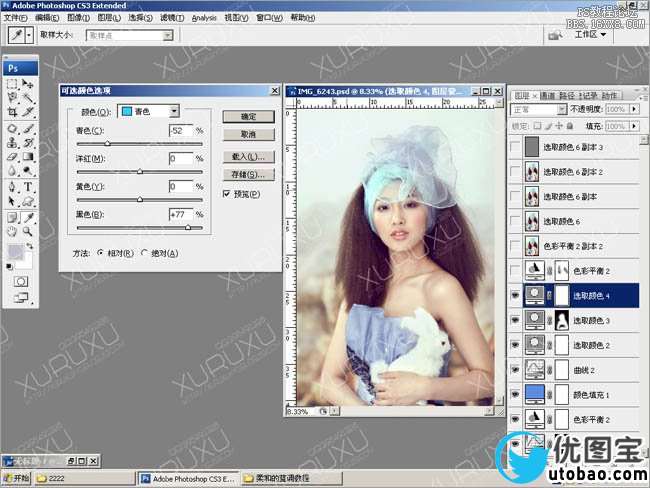Image resolution: width=650 pixels, height=488 pixels.
Task: Select the Notes tool
Action: point(12,217)
